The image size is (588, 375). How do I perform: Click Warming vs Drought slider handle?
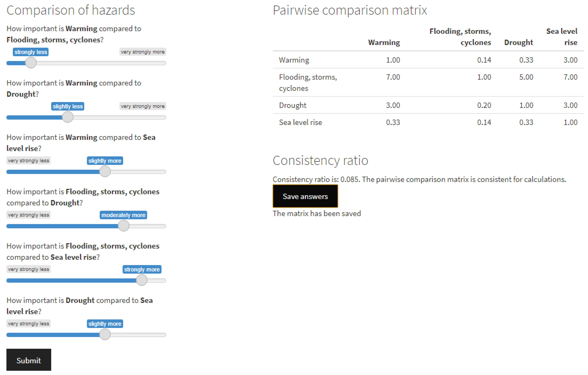pyautogui.click(x=68, y=117)
